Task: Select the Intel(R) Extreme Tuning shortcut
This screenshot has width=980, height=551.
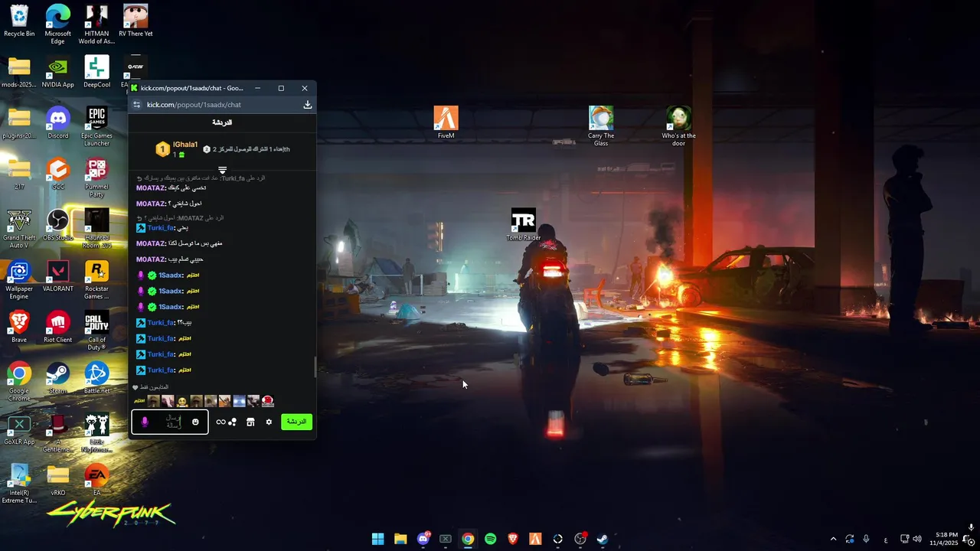Action: [19, 484]
